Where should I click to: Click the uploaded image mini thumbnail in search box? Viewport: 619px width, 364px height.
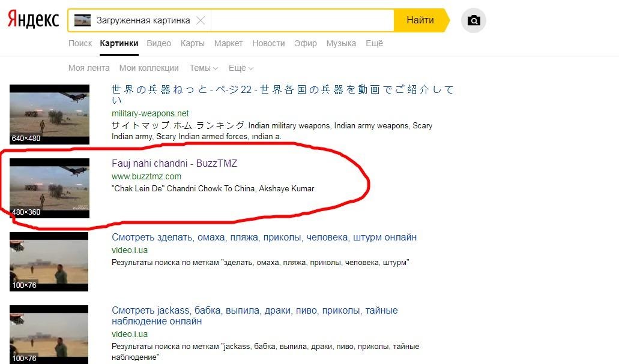click(x=82, y=20)
